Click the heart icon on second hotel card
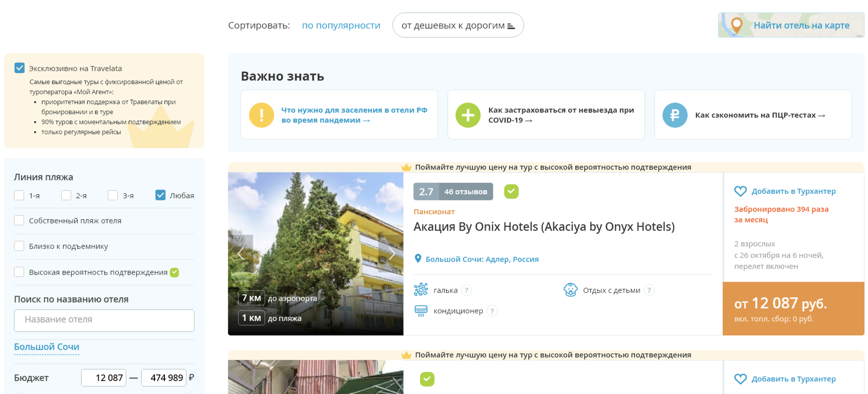Screen dimensions: 868x394 click(740, 379)
